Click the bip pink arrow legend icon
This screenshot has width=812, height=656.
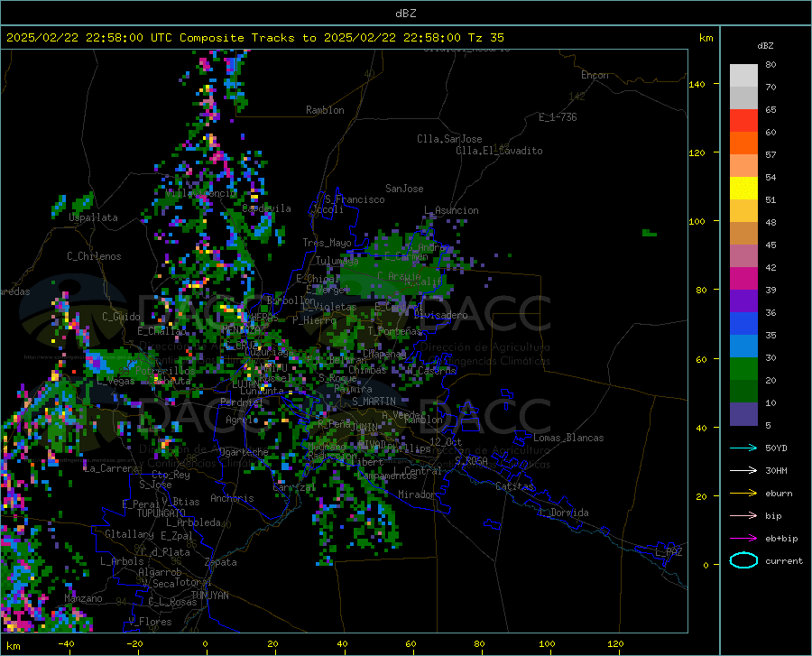click(x=743, y=516)
